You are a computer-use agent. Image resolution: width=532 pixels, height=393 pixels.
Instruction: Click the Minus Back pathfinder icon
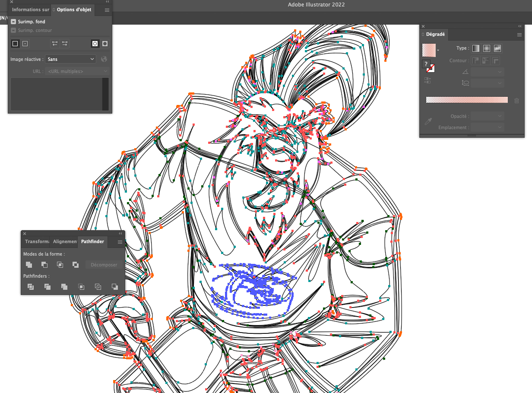coord(115,286)
